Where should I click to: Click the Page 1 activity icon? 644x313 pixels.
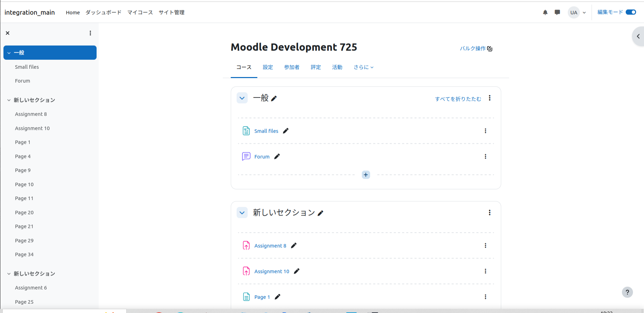tap(246, 297)
